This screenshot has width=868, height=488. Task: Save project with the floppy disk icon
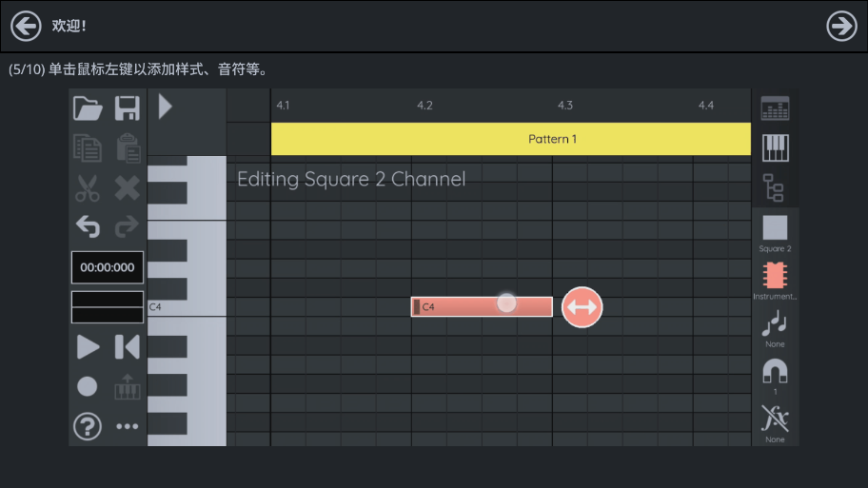(x=128, y=107)
